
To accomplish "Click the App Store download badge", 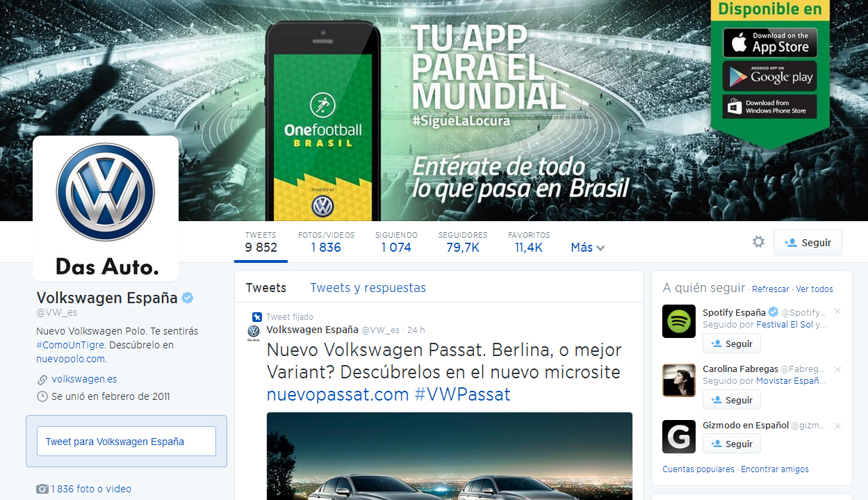I will click(x=770, y=43).
